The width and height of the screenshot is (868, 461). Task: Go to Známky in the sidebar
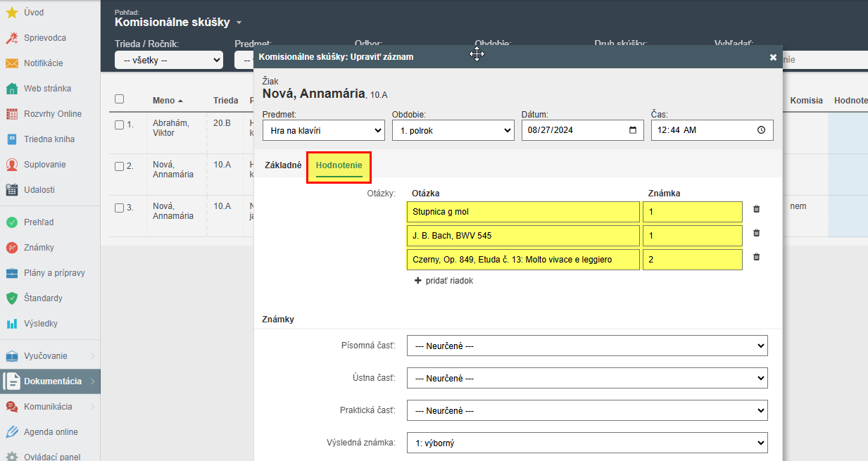click(x=39, y=248)
